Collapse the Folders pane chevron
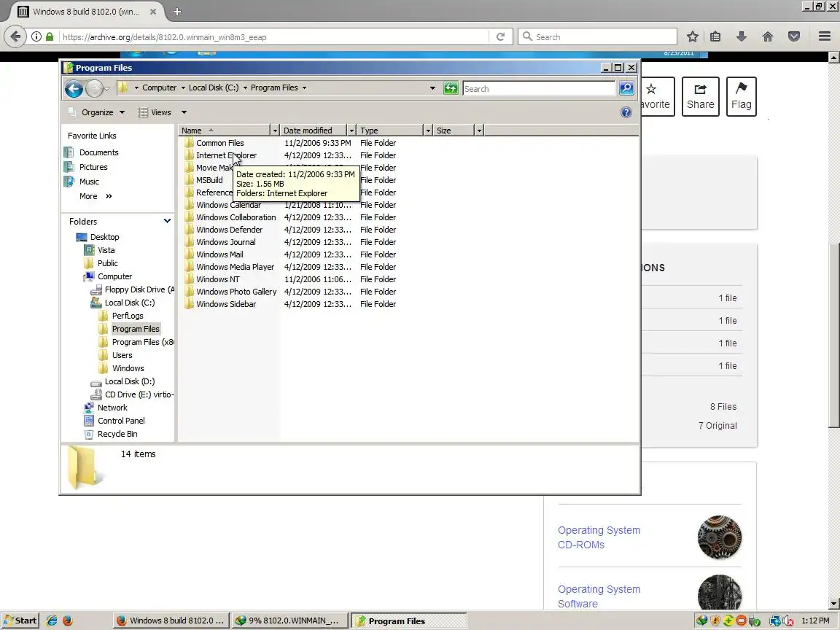This screenshot has width=840, height=630. point(167,221)
